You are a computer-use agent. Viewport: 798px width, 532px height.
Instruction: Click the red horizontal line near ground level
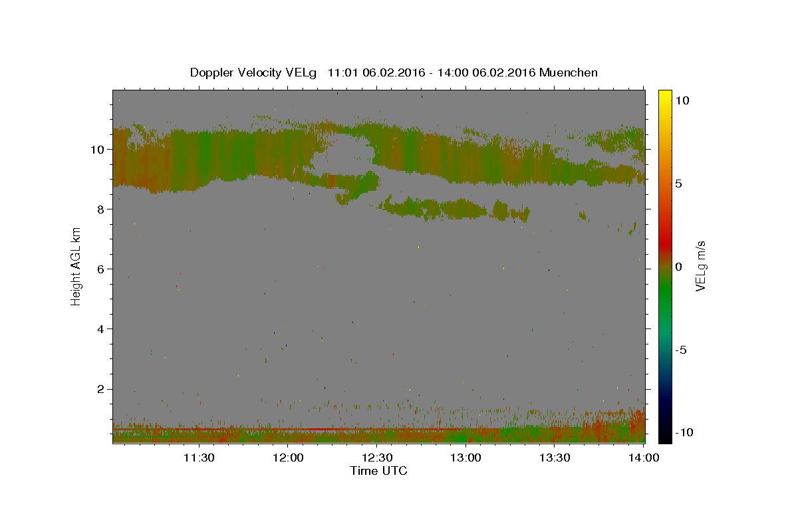pos(326,430)
